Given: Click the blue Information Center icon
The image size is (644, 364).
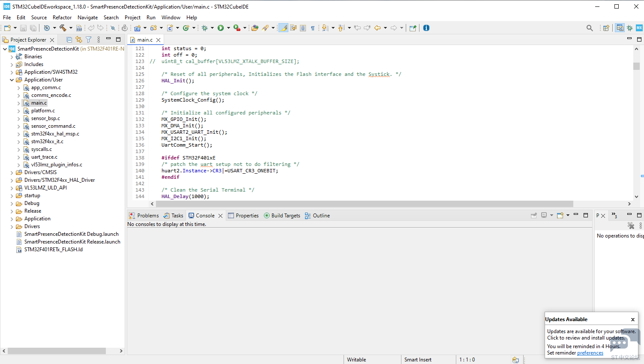Looking at the screenshot, I should point(426,28).
